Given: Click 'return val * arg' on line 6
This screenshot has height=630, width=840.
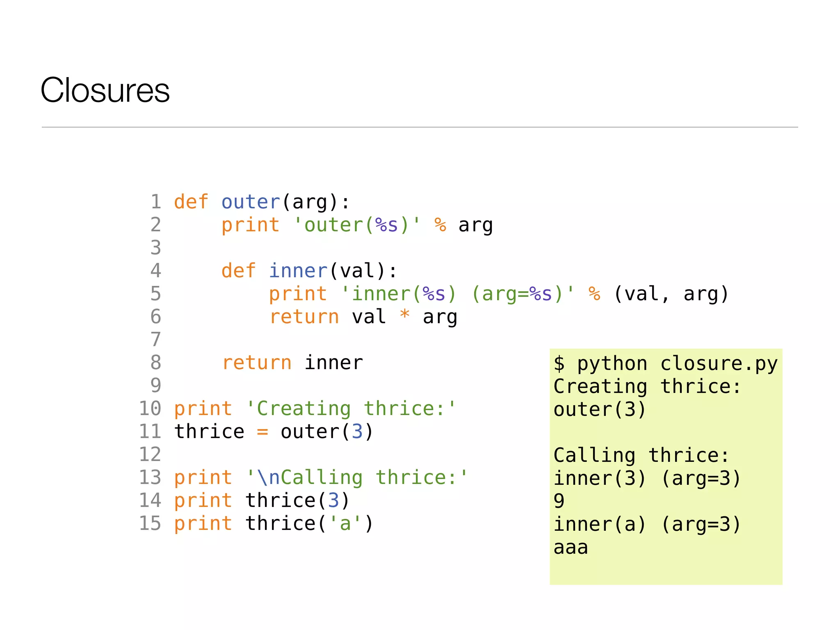Looking at the screenshot, I should coord(363,317).
